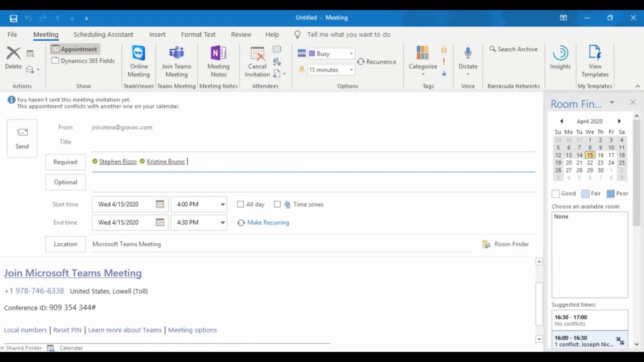The image size is (644, 362).
Task: Expand the Customize Quick Access Toolbar arrow
Action: click(x=87, y=18)
